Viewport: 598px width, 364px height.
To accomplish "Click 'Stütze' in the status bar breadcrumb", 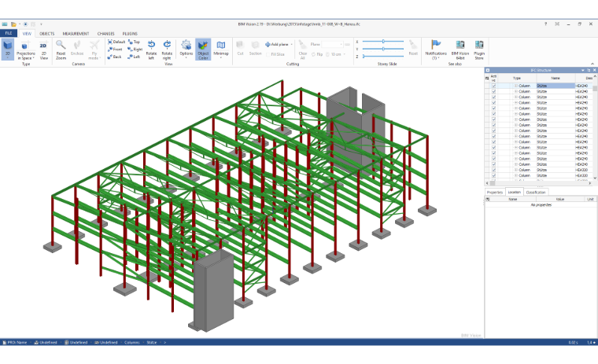I will (152, 342).
